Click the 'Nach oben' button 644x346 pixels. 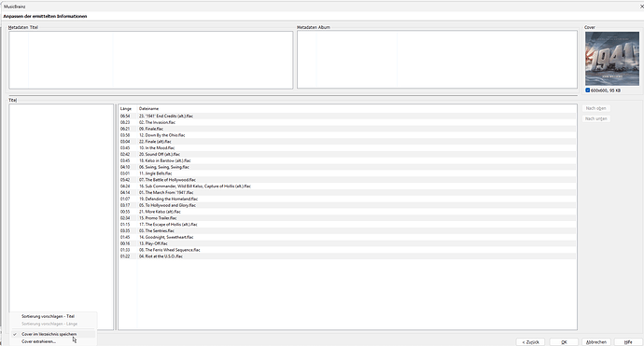click(x=596, y=108)
